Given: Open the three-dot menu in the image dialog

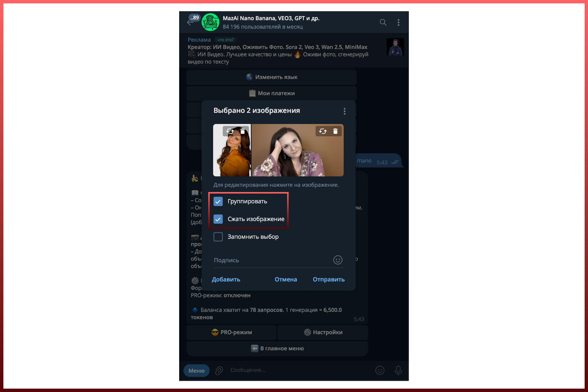Looking at the screenshot, I should [x=345, y=111].
